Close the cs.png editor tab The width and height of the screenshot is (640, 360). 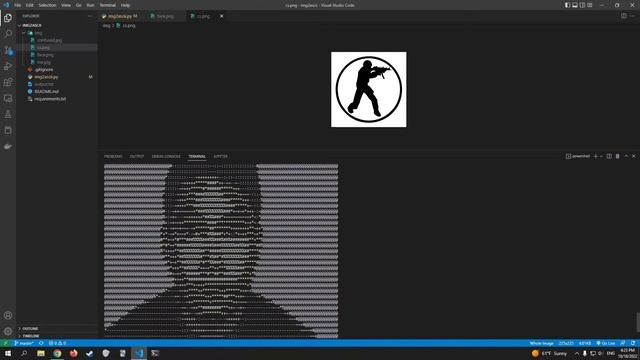pos(222,16)
